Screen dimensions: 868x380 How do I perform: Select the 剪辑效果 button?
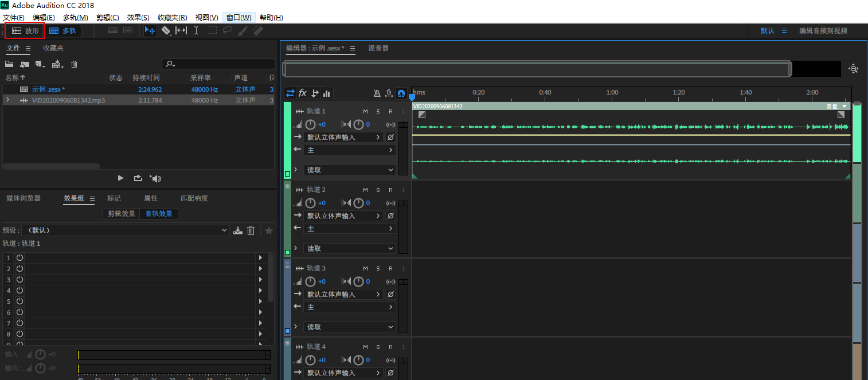point(122,214)
